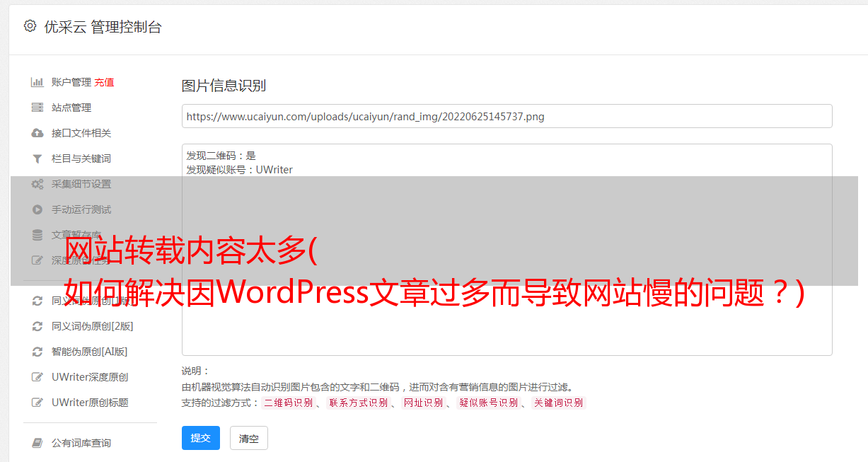Click the gear icon beside 优采云 管理控制台
Image resolution: width=868 pixels, height=462 pixels.
pos(30,26)
